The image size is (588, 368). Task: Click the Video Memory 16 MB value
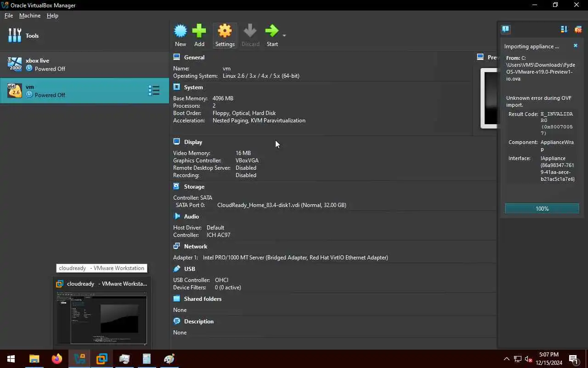point(243,153)
